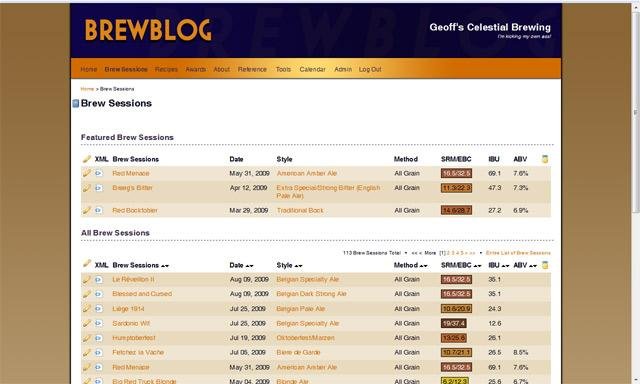The width and height of the screenshot is (640, 384).
Task: Open the Recipes menu item
Action: tap(166, 69)
